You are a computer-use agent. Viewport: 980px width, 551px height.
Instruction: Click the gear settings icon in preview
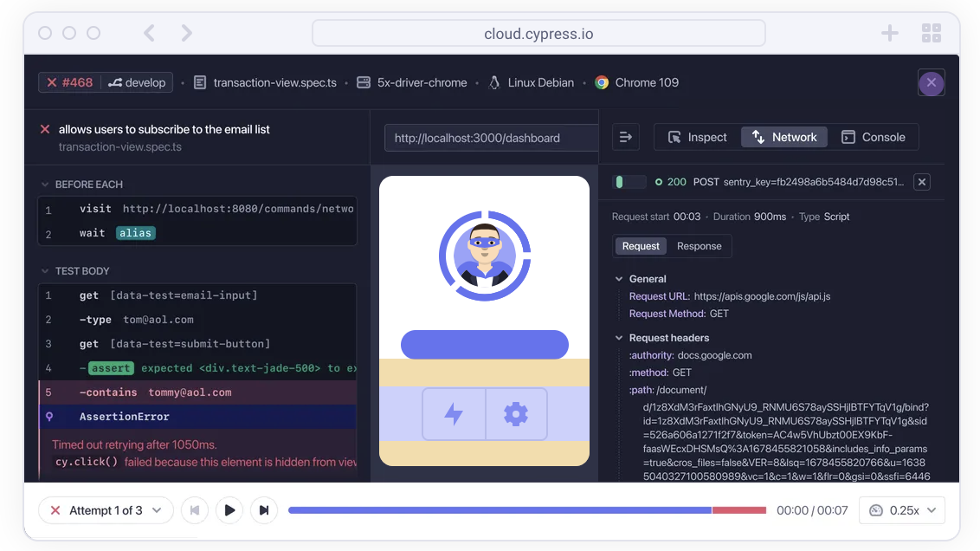click(x=516, y=414)
